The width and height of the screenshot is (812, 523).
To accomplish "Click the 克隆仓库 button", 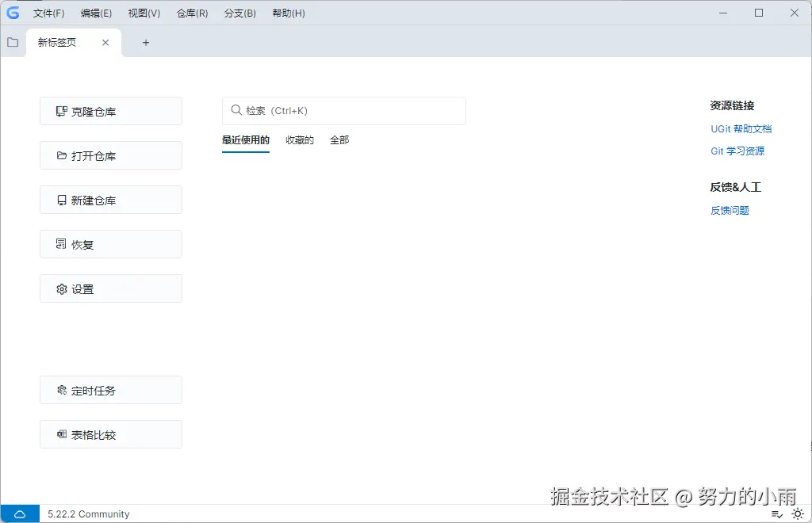I will (111, 111).
